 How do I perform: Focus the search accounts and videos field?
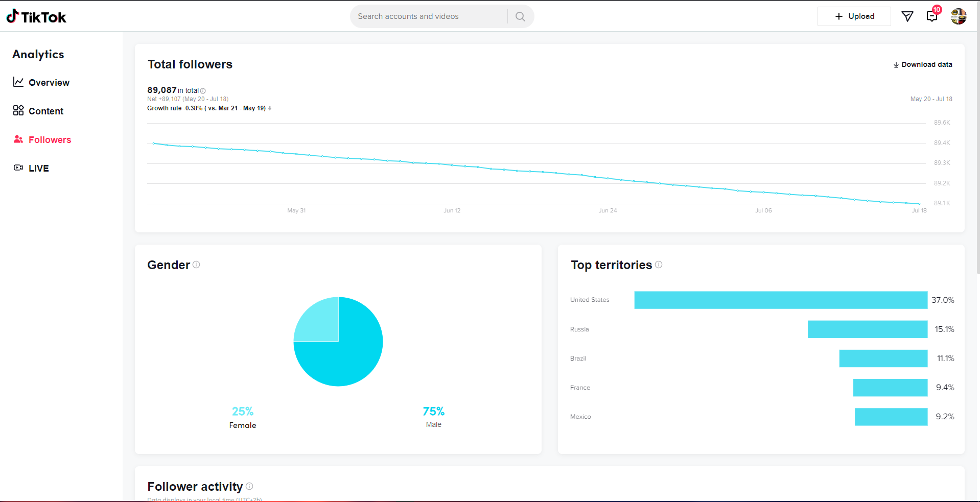pyautogui.click(x=429, y=16)
